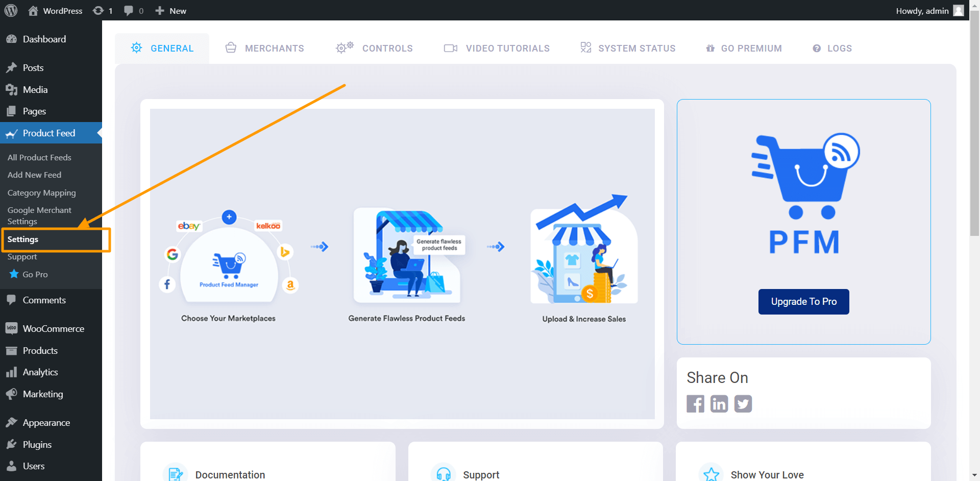
Task: Open the GO PREMIUM tab
Action: 744,48
